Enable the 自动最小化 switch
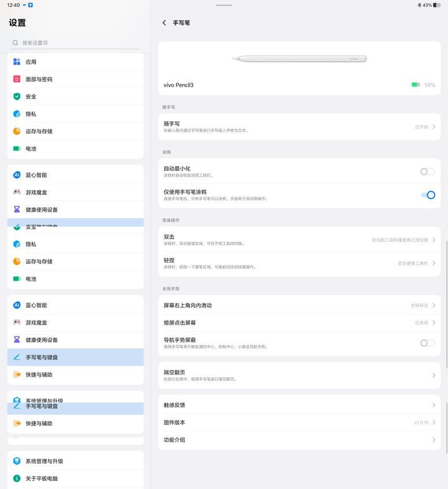This screenshot has height=489, width=448. [427, 171]
